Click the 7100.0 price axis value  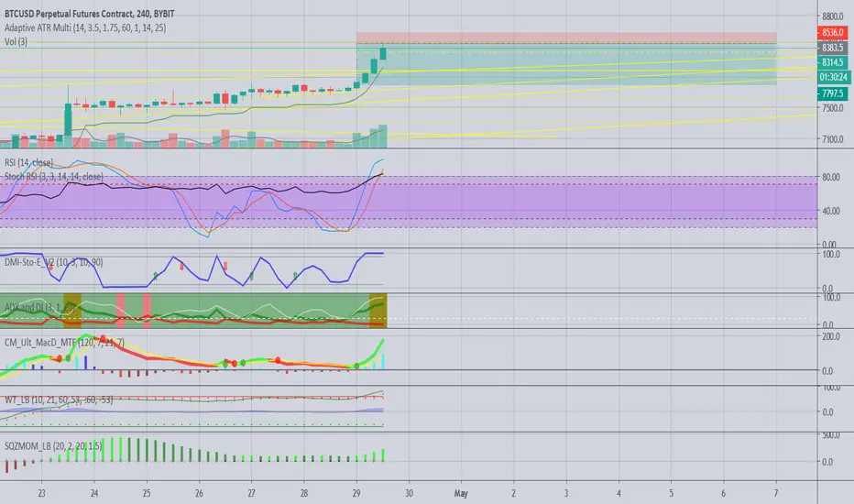tap(832, 139)
